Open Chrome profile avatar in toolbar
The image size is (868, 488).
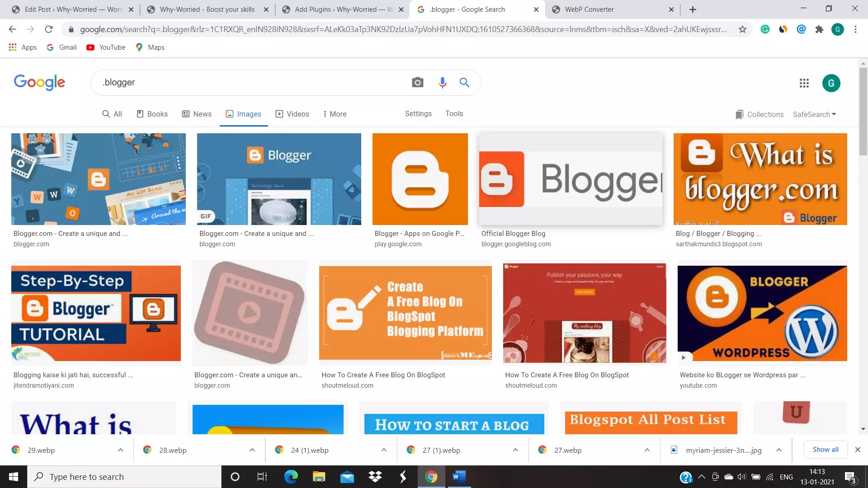(x=837, y=29)
